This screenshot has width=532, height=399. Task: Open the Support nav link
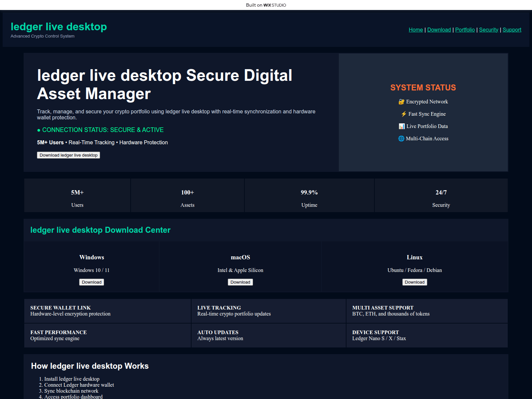pyautogui.click(x=512, y=30)
